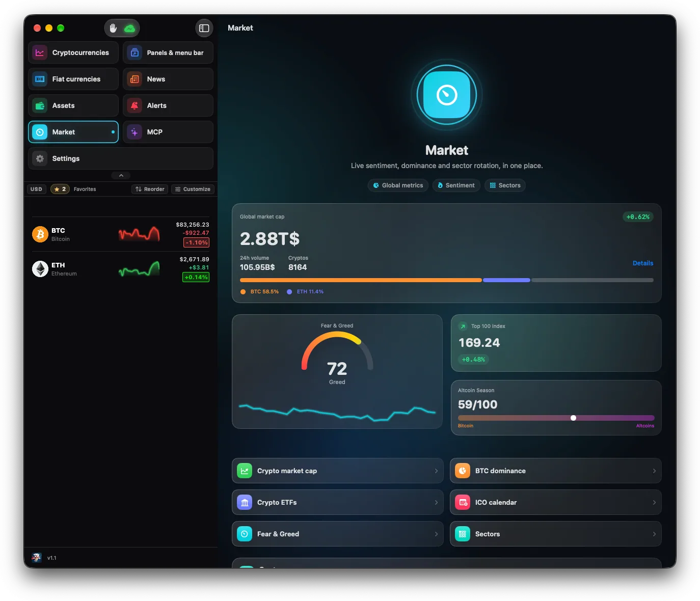700x601 pixels.
Task: Click the hand icon in title bar
Action: tap(113, 28)
